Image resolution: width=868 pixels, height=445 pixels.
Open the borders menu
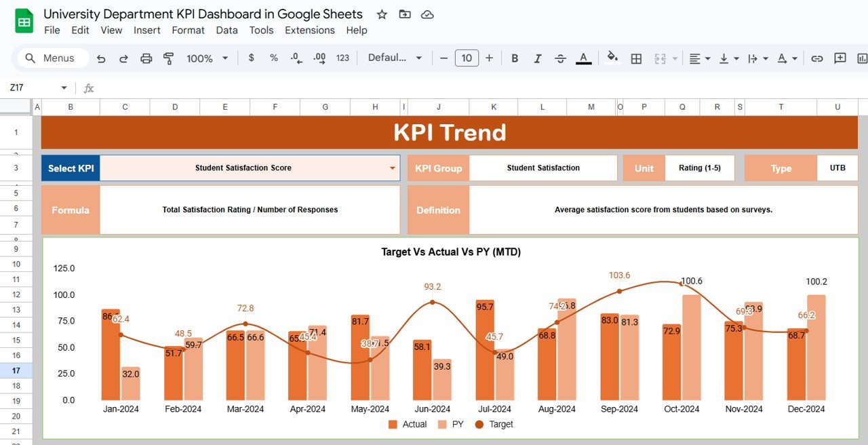click(636, 58)
